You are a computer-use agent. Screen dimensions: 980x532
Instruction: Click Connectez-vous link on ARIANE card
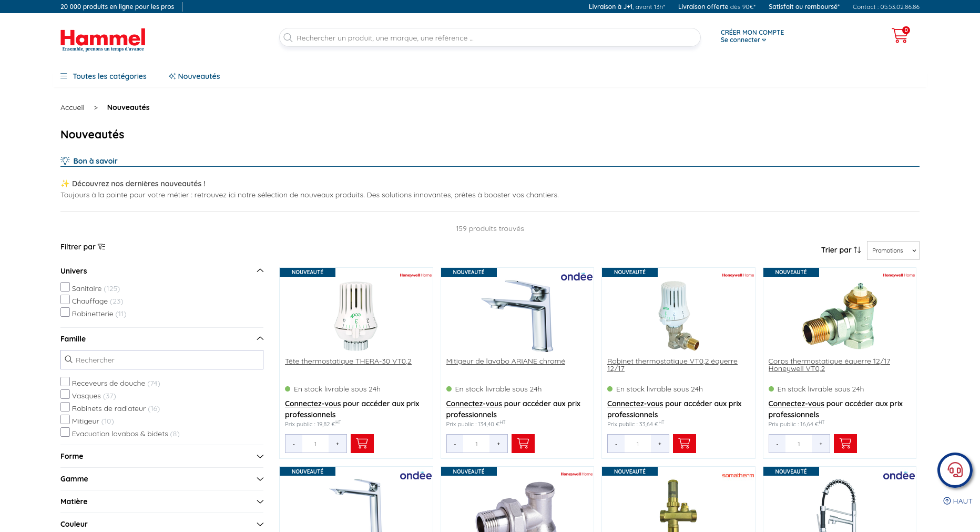tap(474, 404)
